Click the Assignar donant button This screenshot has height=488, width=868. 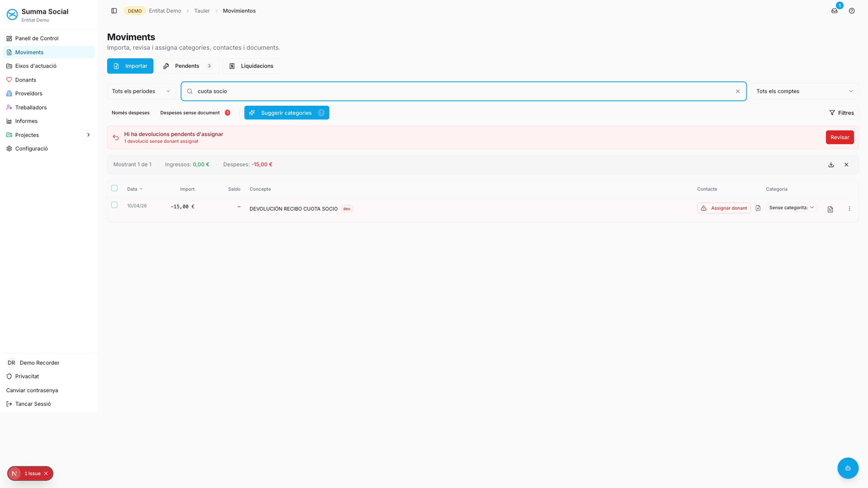(724, 208)
